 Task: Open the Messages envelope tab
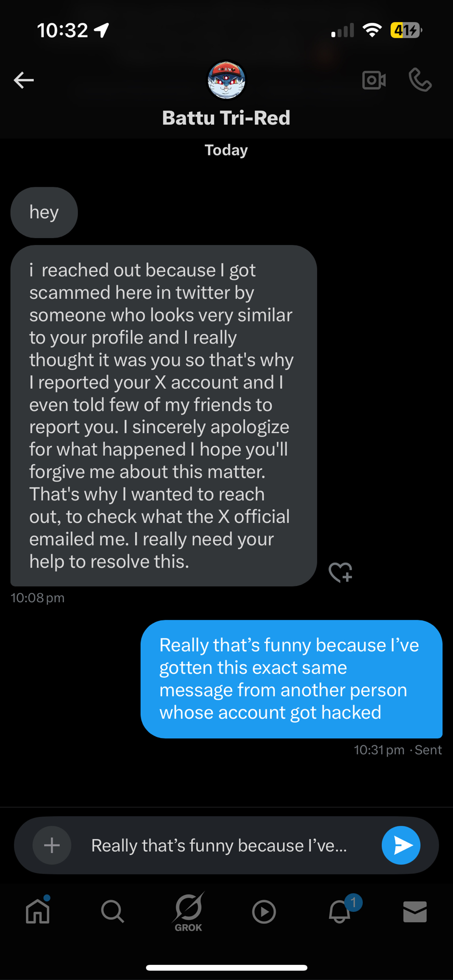click(x=415, y=911)
